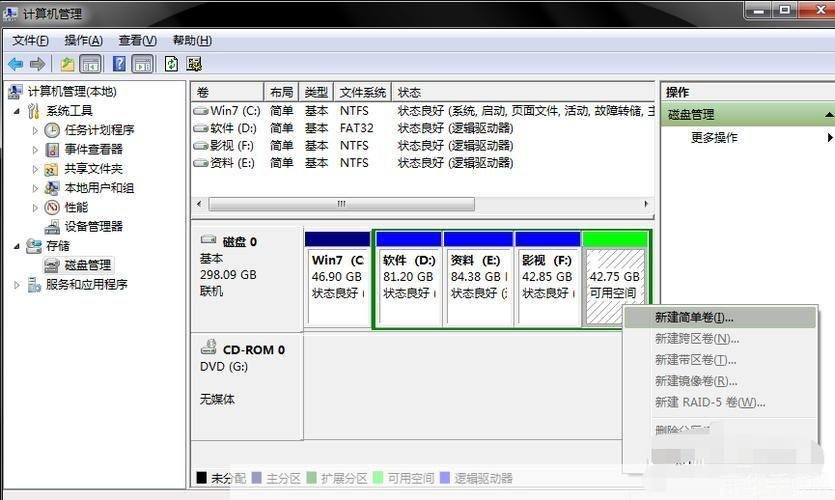Screen dimensions: 835x500
Task: Click the Up one level folder icon
Action: 67,64
